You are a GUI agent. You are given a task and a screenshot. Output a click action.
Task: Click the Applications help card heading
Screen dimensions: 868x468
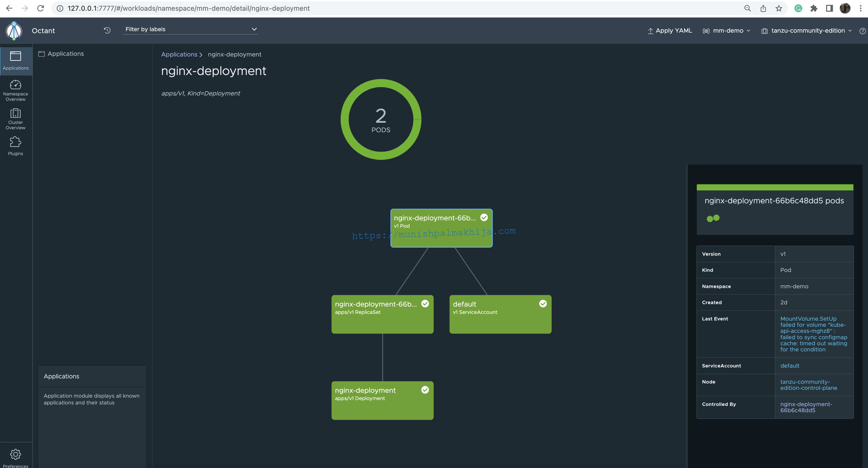pyautogui.click(x=61, y=376)
